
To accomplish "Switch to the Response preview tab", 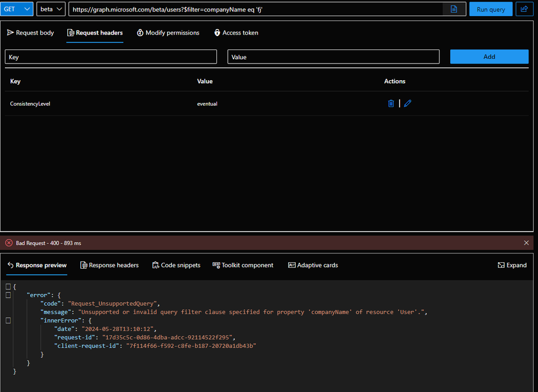I will click(x=37, y=265).
